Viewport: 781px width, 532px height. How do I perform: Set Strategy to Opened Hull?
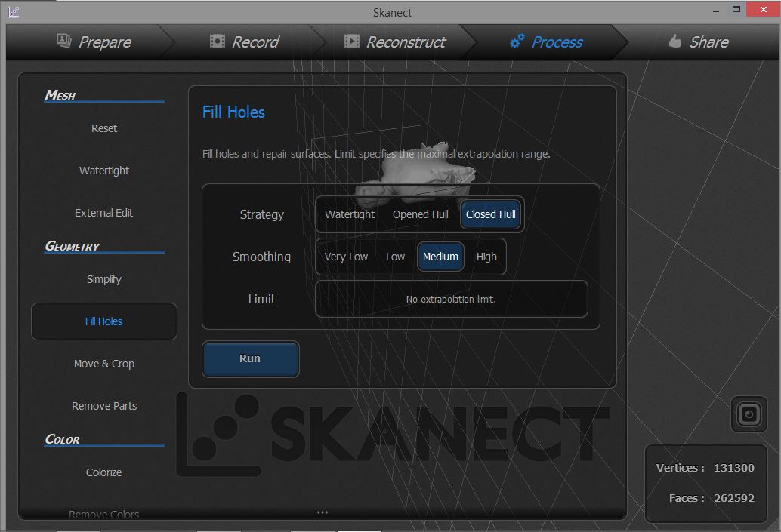(421, 214)
